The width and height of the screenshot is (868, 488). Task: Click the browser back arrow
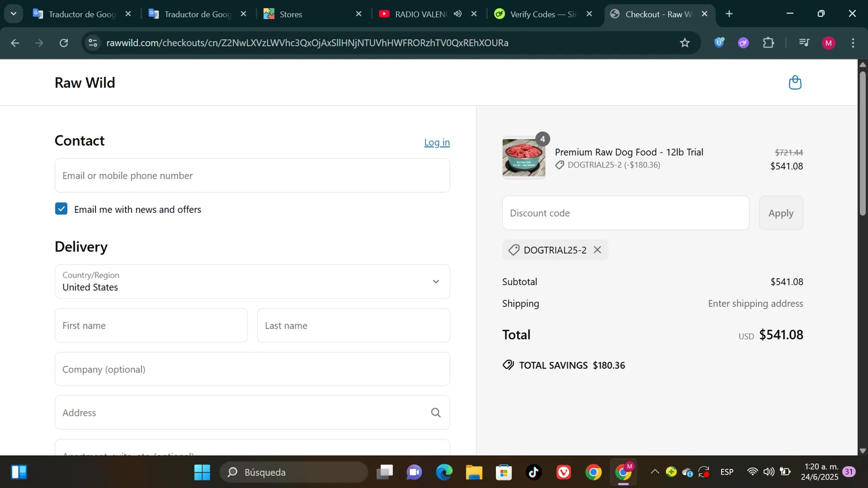point(16,43)
